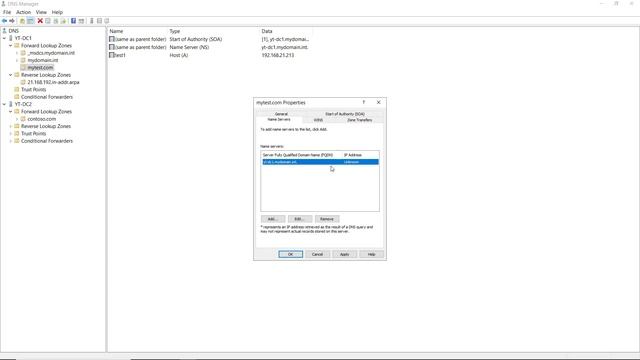Click the Apply button

(344, 254)
